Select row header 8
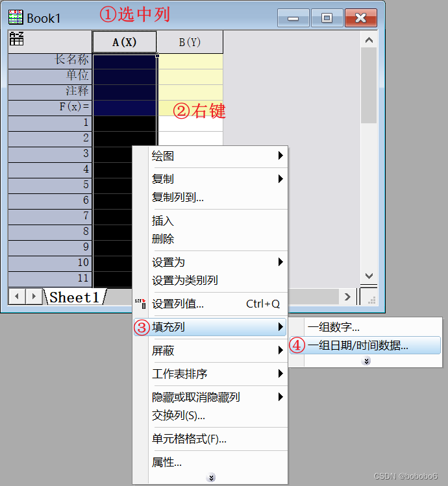The width and height of the screenshot is (448, 486). coord(49,232)
